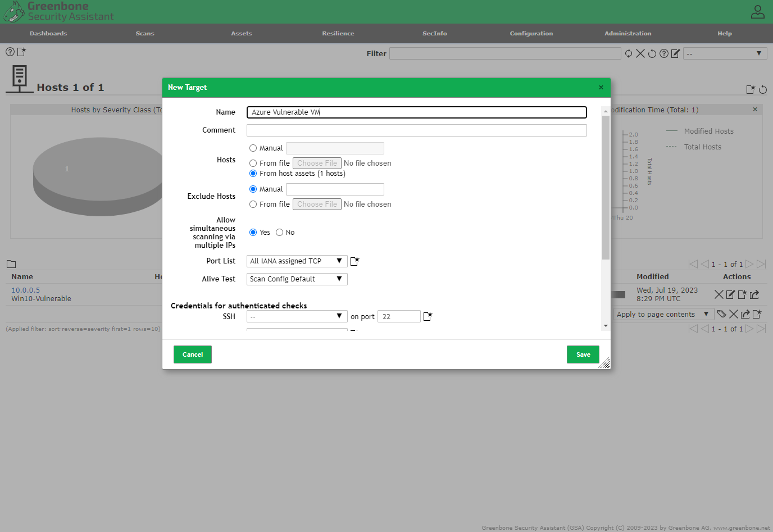
Task: Delete host 10.0.0.5 icon
Action: (719, 294)
